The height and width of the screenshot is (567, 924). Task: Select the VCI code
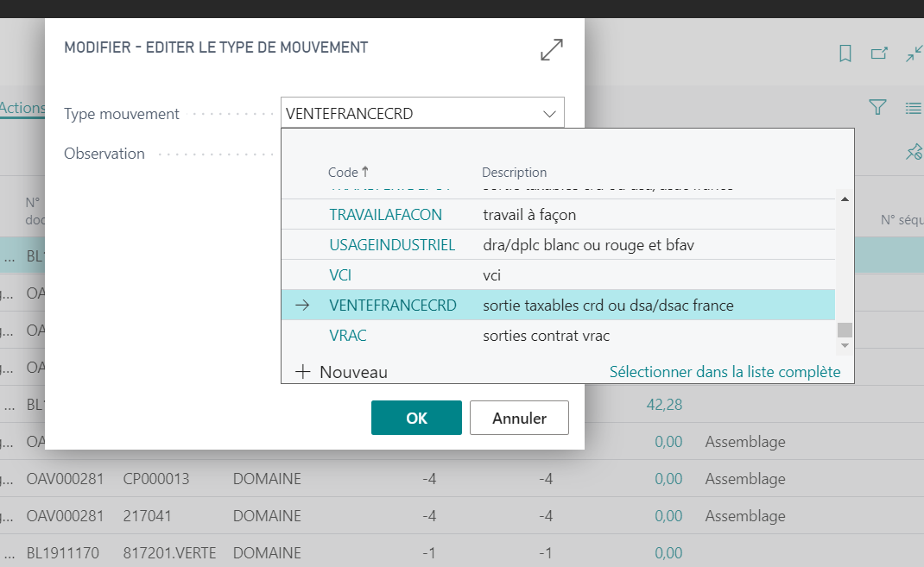click(x=340, y=275)
